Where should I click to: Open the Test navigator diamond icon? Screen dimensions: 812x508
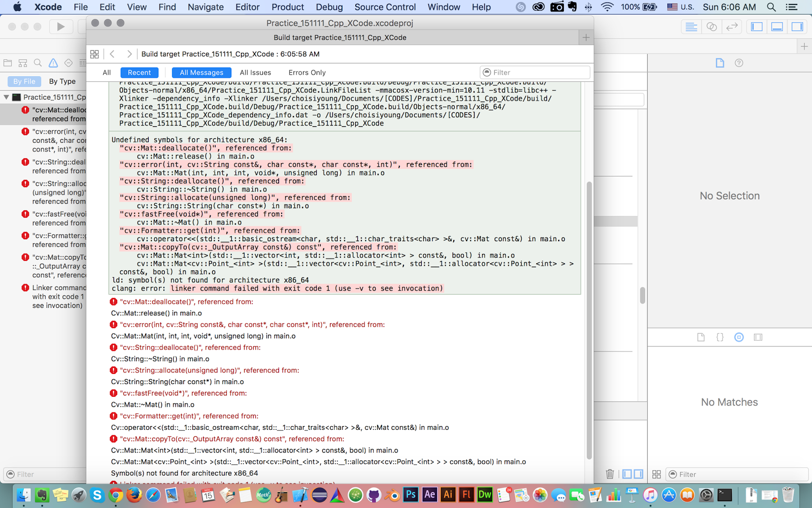(69, 63)
